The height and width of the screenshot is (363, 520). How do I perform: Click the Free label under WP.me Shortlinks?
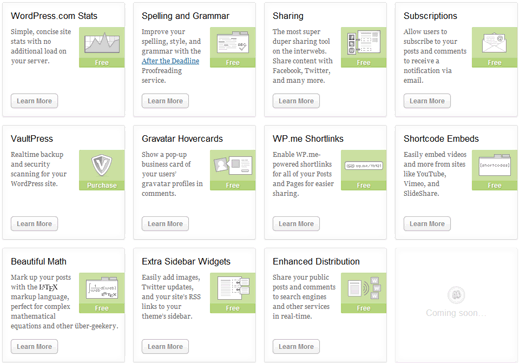364,185
